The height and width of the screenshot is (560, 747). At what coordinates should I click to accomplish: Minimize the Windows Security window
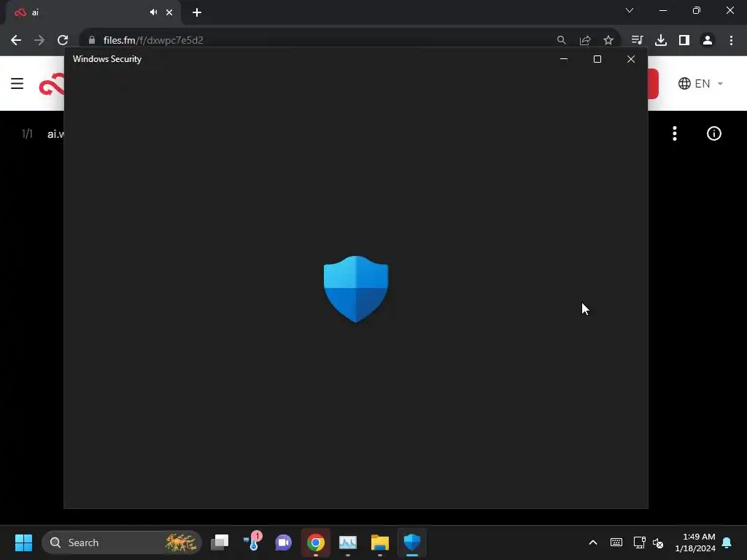point(564,59)
